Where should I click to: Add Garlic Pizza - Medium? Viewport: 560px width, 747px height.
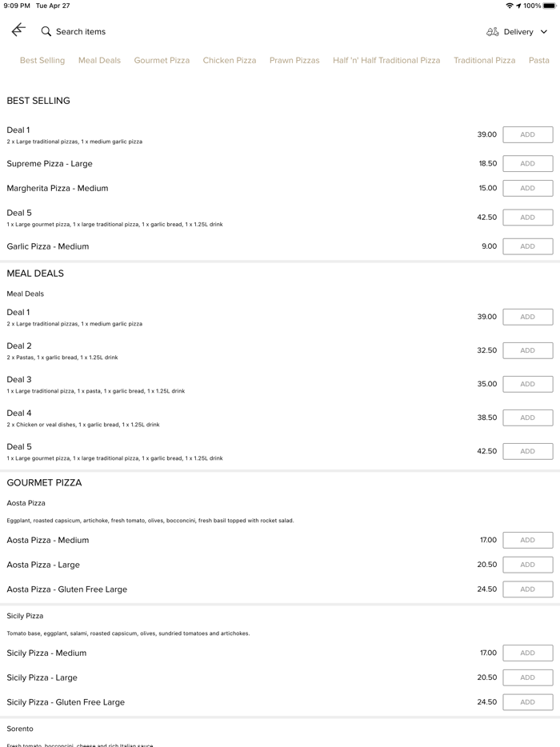pos(527,246)
